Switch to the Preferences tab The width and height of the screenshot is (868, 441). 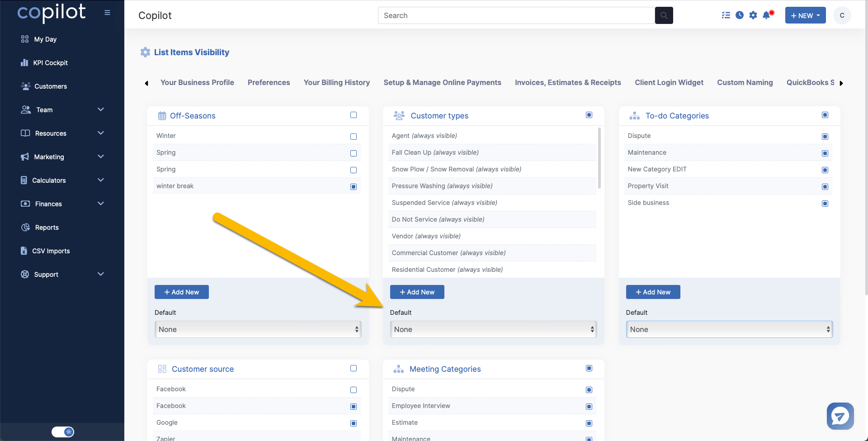tap(269, 82)
